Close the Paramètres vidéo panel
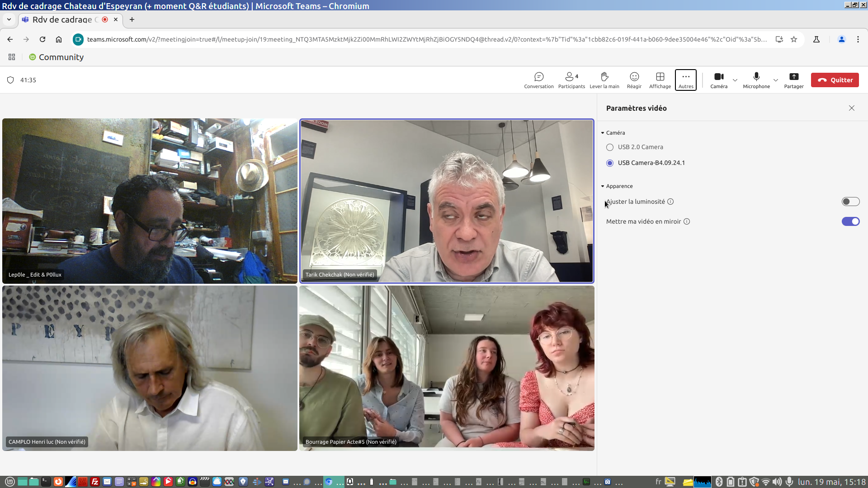 tap(851, 108)
